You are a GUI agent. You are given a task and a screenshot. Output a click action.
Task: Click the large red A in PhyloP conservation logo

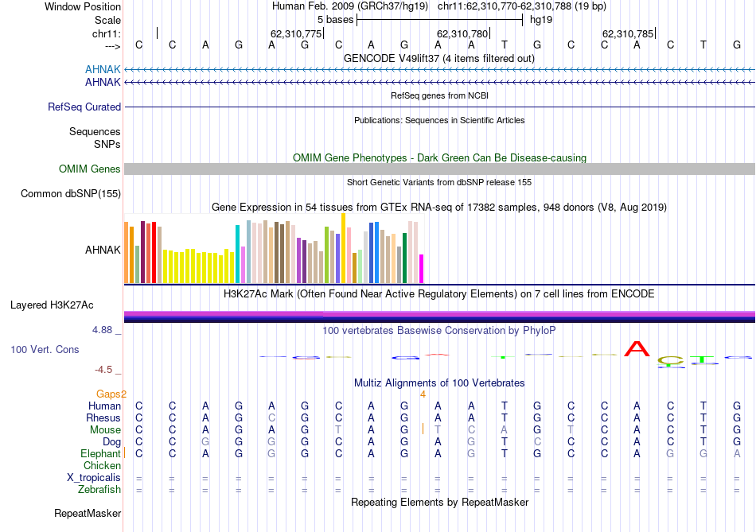pos(637,349)
